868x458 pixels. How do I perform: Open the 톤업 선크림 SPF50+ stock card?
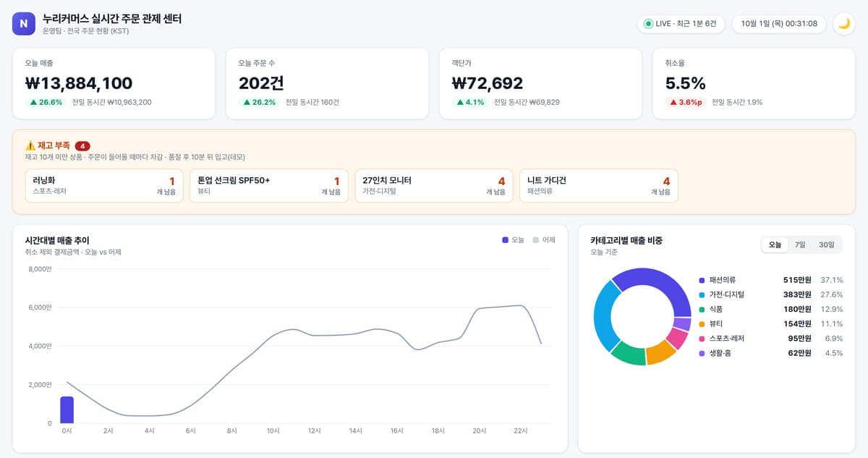click(x=268, y=185)
